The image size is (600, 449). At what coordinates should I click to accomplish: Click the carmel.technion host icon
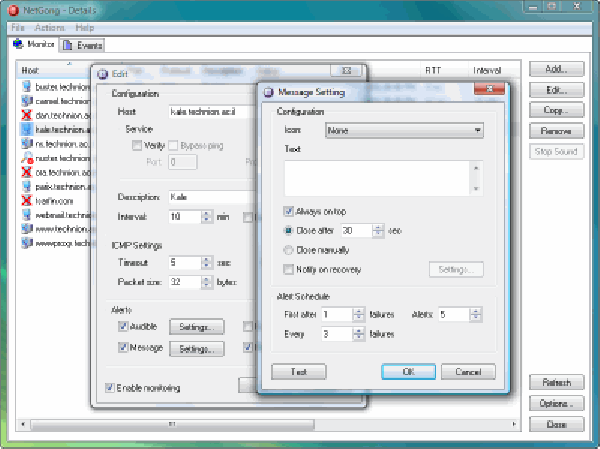(26, 101)
